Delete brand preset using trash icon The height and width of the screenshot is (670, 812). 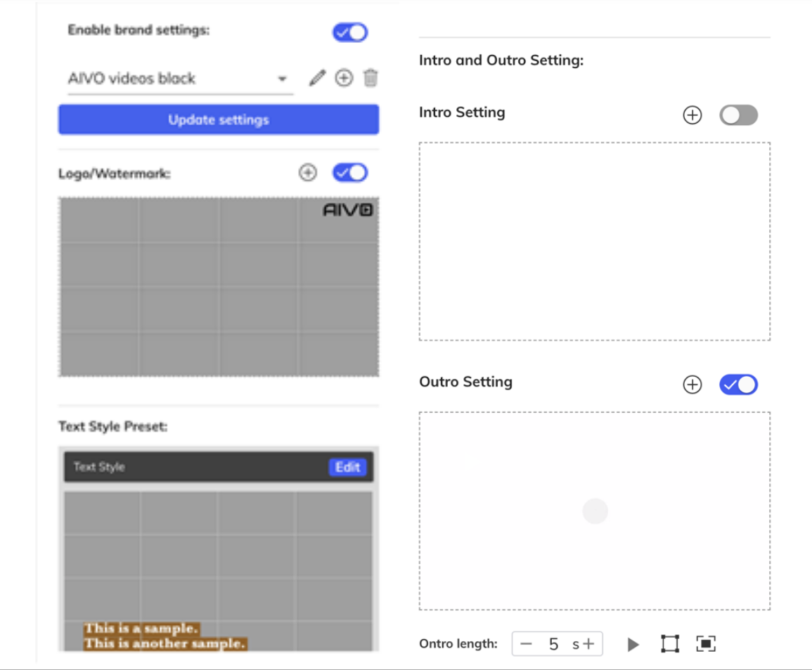point(370,78)
